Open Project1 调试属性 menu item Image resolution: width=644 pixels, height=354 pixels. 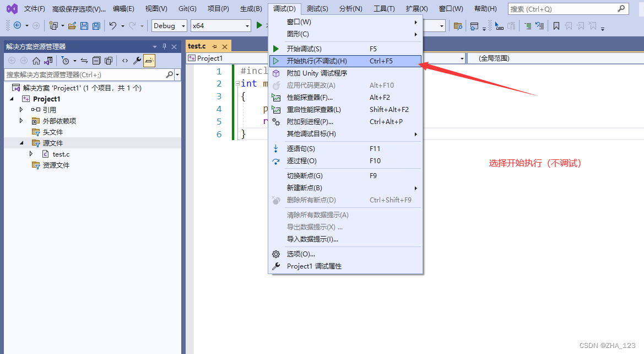click(x=345, y=266)
